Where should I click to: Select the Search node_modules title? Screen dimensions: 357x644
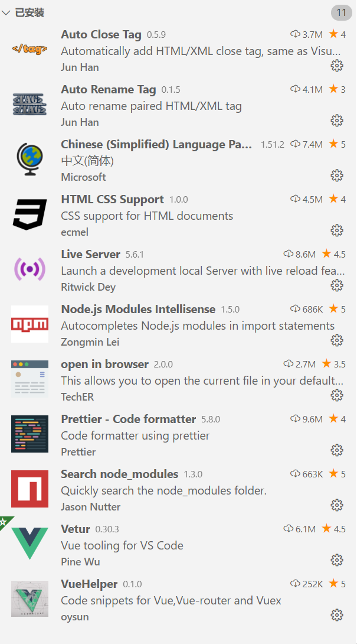[119, 474]
